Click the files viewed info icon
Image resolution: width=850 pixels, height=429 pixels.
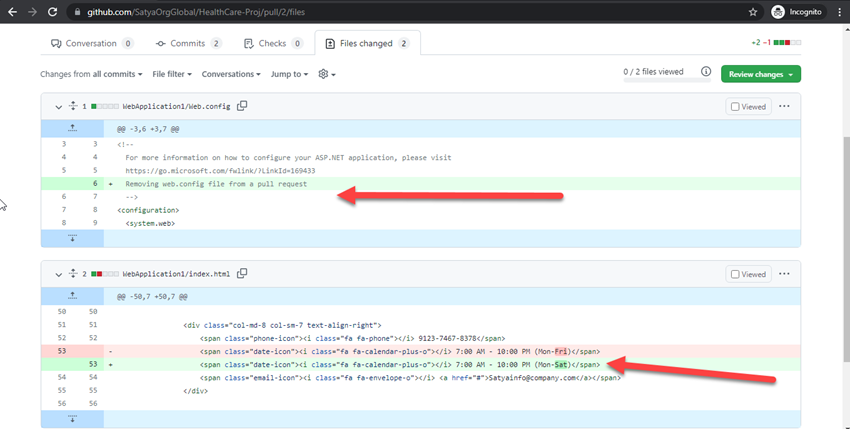[706, 71]
